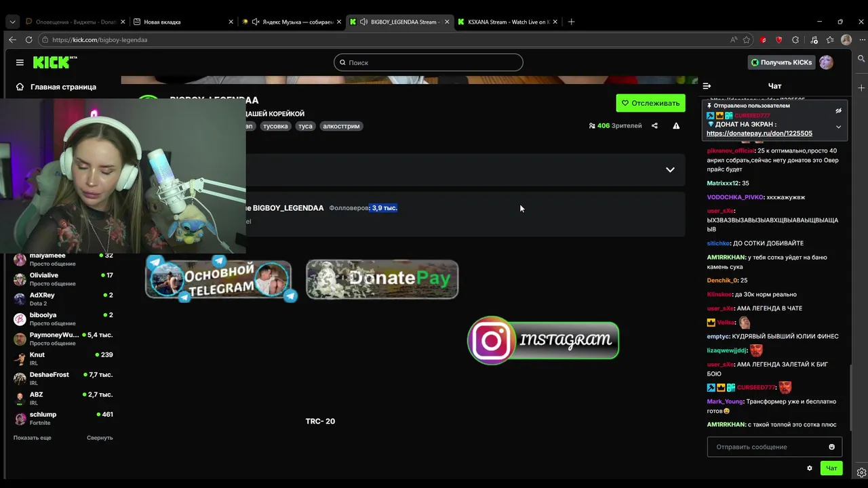Open the Instagram banner
This screenshot has width=868, height=488.
(x=543, y=340)
